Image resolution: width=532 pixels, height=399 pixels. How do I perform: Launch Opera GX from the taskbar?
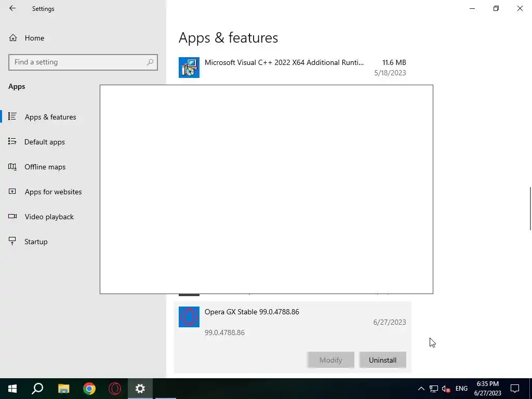click(115, 389)
